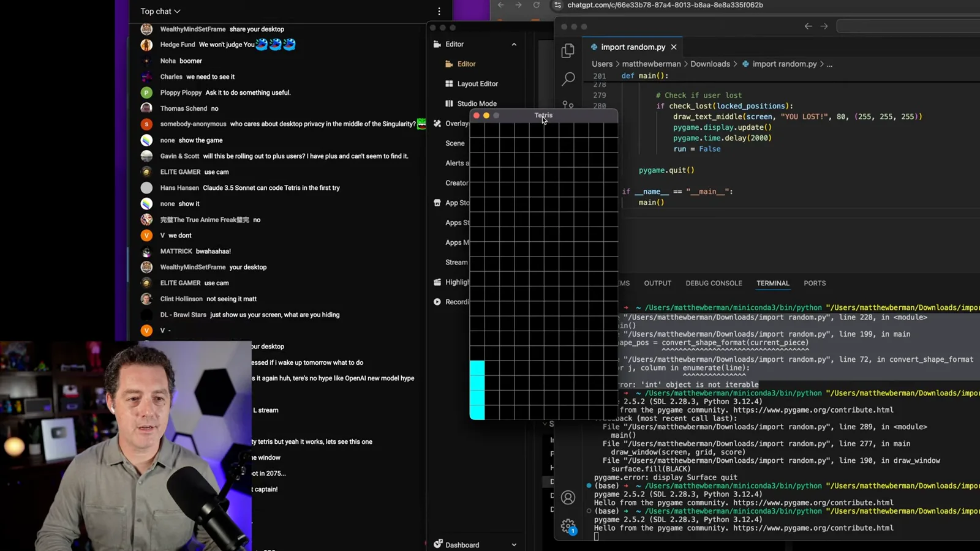Click the VS Code navigate back arrow

click(809, 26)
